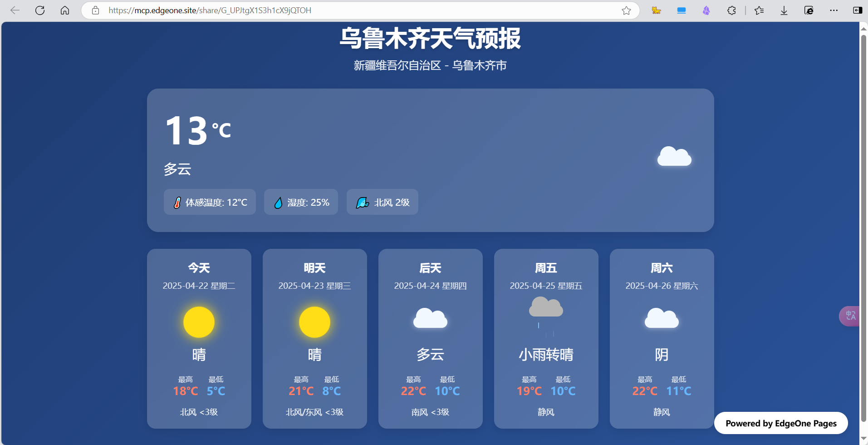868x445 pixels.
Task: Open the browser home page
Action: tap(65, 10)
